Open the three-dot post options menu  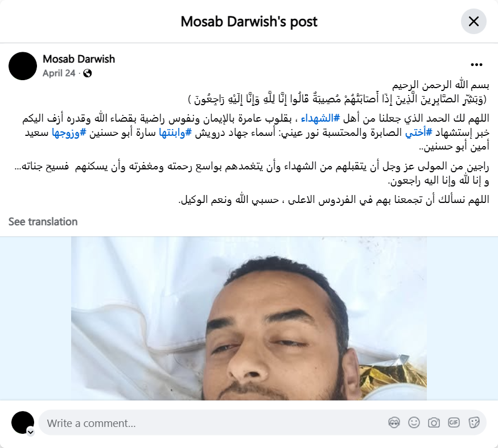tap(476, 65)
